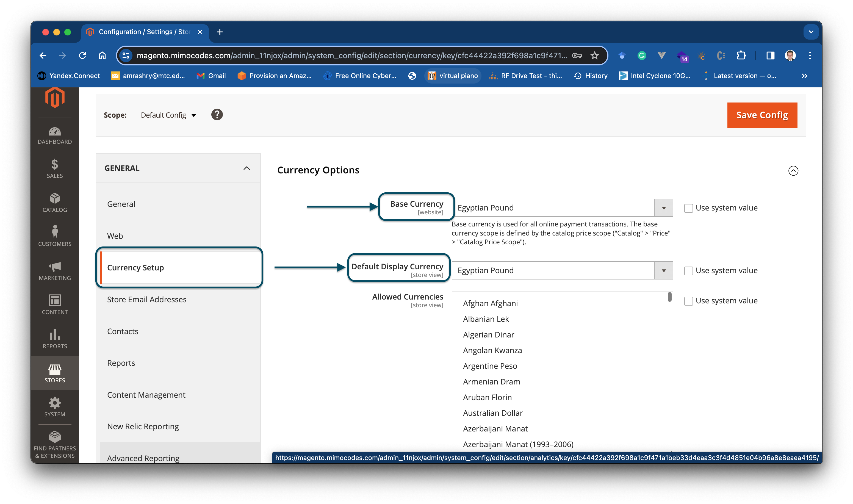Check Use system value for Default Display Currency

pyautogui.click(x=688, y=271)
